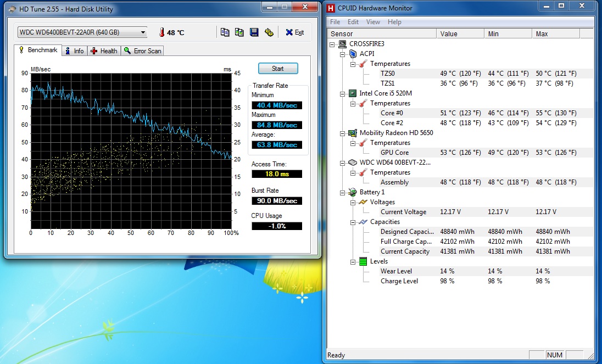Open HD Tune options wrench icon
The image size is (602, 364).
(x=269, y=32)
